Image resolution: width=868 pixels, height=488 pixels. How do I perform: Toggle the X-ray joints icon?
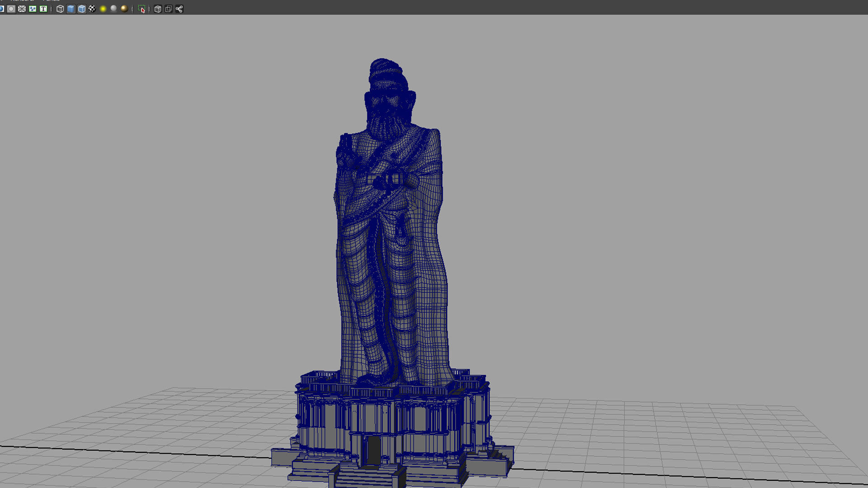click(179, 9)
